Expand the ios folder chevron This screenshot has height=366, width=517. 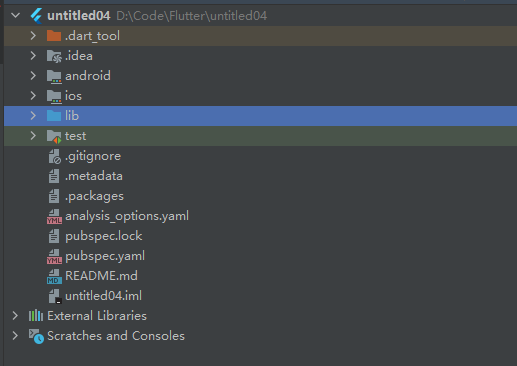click(33, 96)
